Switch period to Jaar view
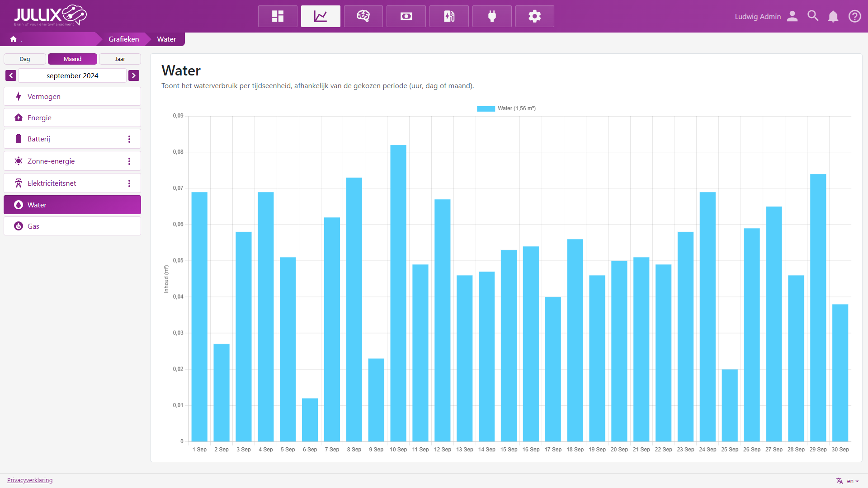This screenshot has width=868, height=488. tap(120, 59)
